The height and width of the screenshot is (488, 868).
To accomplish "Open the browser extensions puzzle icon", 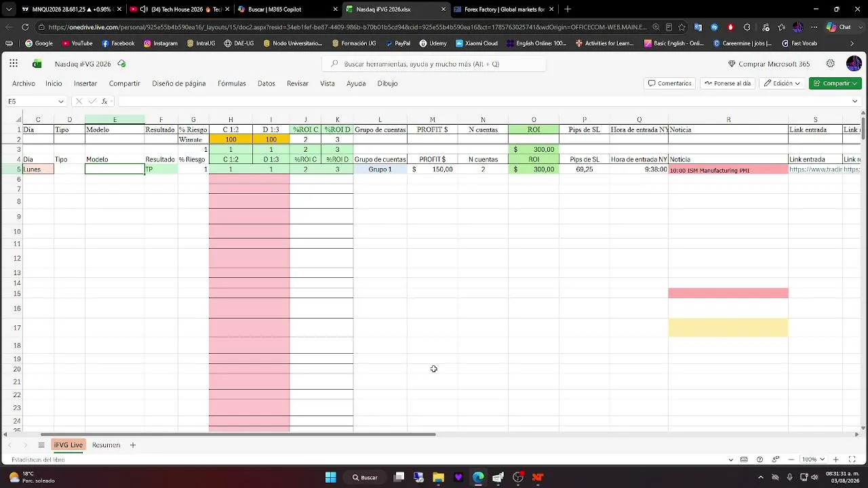I will coord(747,27).
